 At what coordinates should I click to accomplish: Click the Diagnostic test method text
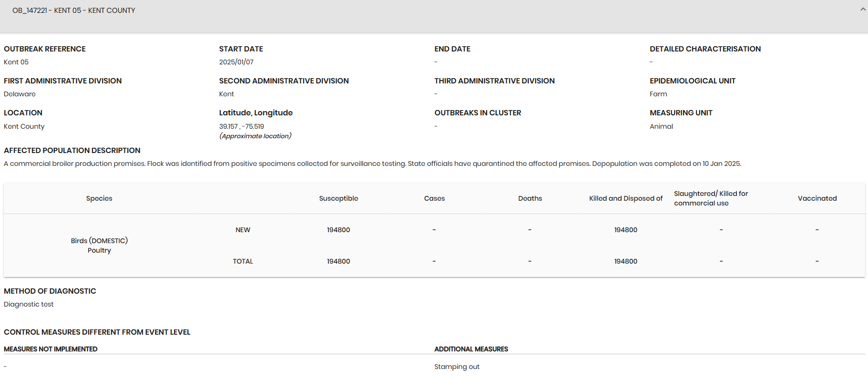[x=29, y=304]
